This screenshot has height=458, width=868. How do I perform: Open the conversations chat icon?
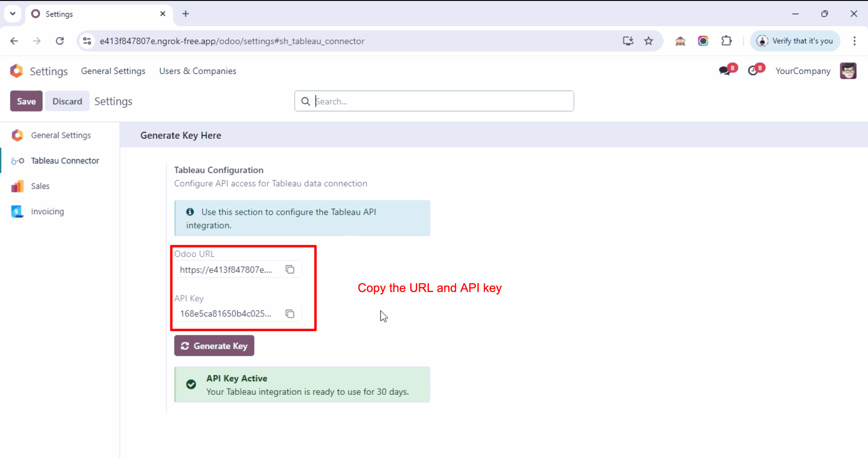[x=725, y=70]
